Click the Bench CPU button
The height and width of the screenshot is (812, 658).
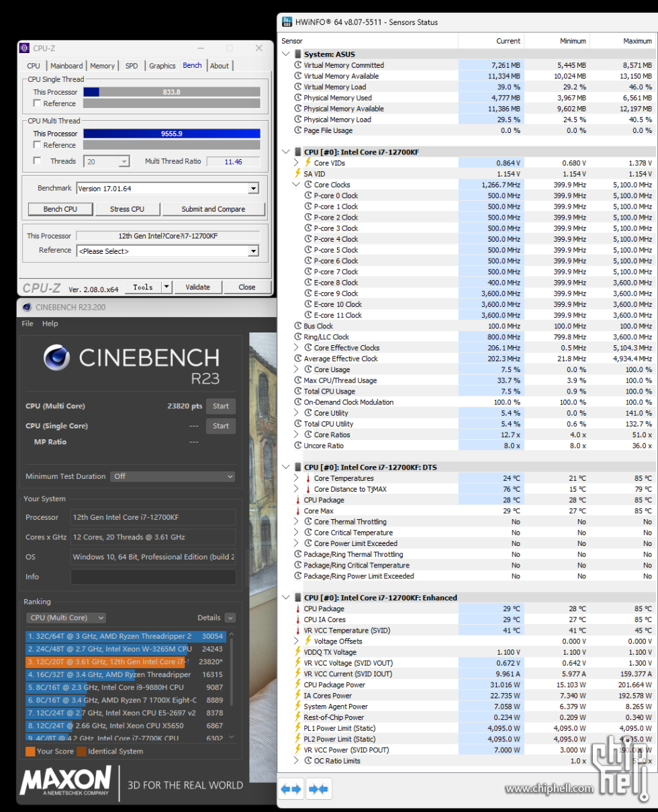tap(60, 209)
